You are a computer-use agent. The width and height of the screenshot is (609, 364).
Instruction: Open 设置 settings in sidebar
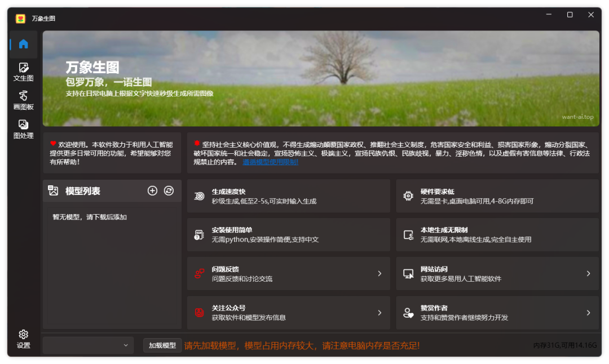(x=24, y=339)
